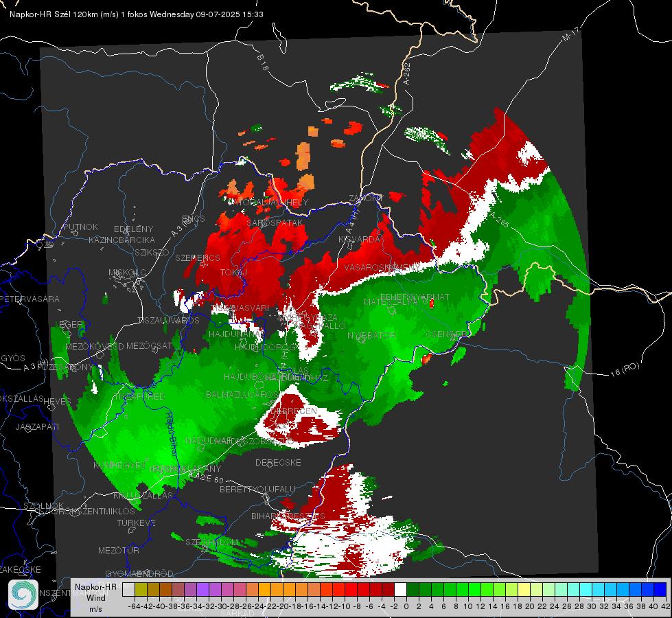The height and width of the screenshot is (618, 672).
Task: Click the TISZAÚJVÁROS city label
Action: coord(168,321)
